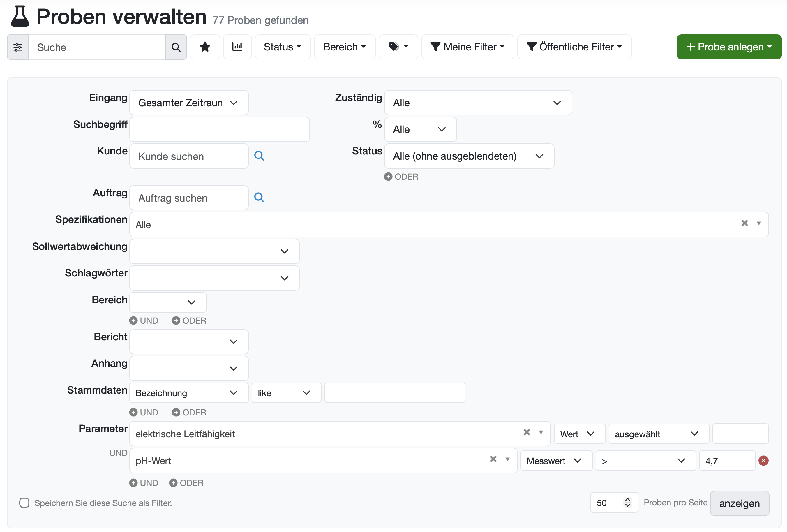
Task: Open the Eingang time range dropdown
Action: pos(189,103)
